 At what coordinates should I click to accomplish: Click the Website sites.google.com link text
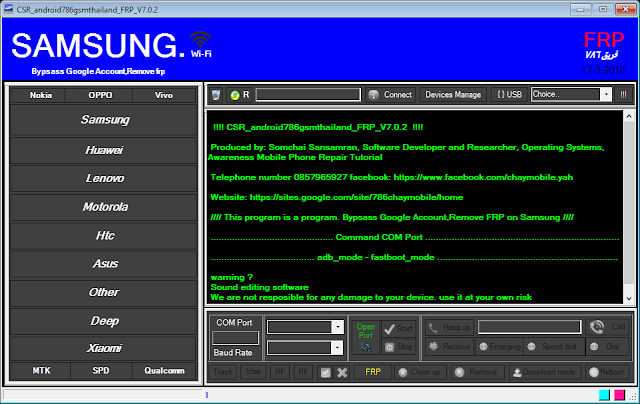[356, 197]
